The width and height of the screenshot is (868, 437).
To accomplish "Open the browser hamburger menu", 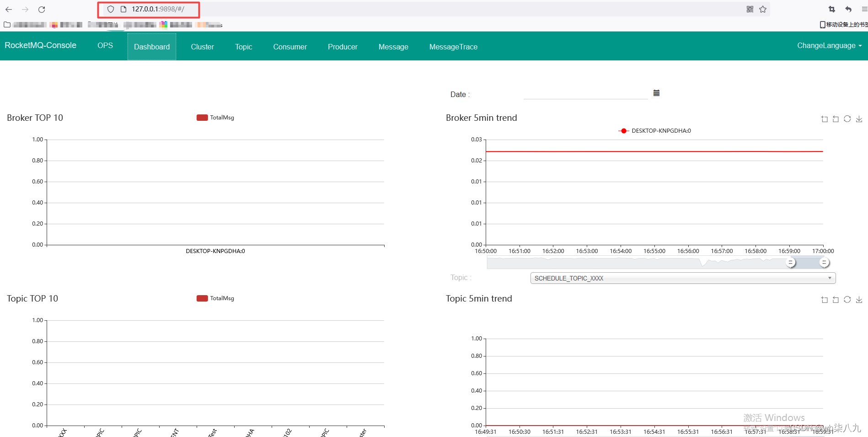I will pyautogui.click(x=864, y=9).
